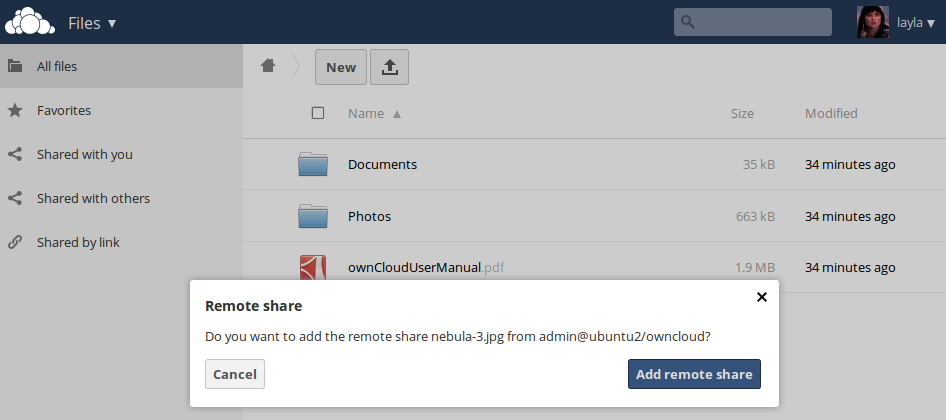Close the Remote share dialog with X

[761, 297]
